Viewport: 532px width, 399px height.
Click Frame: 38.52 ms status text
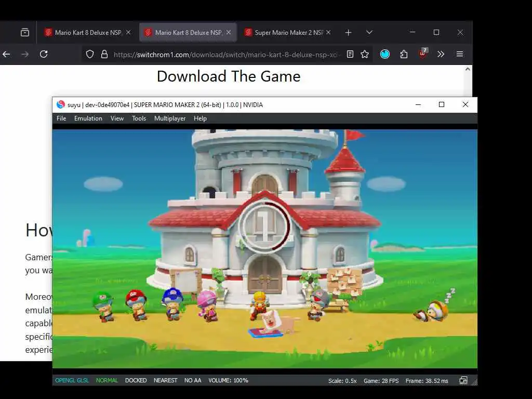[x=427, y=381]
